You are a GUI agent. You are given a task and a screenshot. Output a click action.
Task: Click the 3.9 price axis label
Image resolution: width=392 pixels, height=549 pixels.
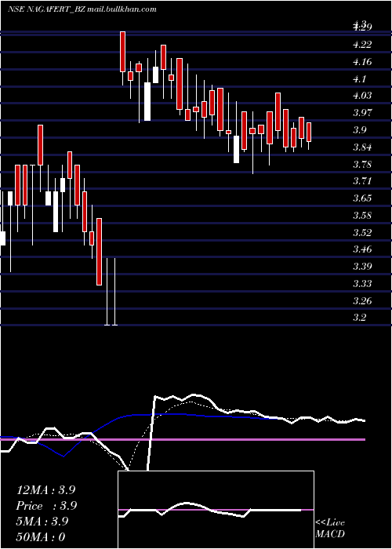click(359, 130)
